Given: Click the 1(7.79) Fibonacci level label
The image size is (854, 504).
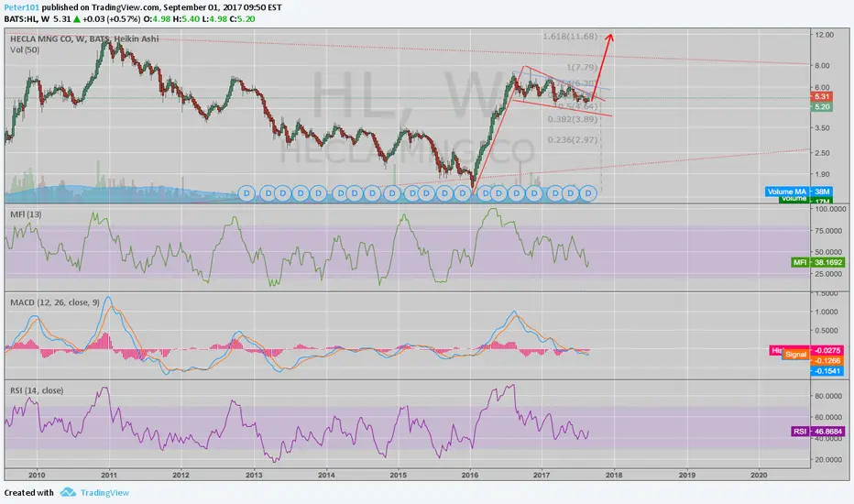Looking at the screenshot, I should click(x=582, y=67).
